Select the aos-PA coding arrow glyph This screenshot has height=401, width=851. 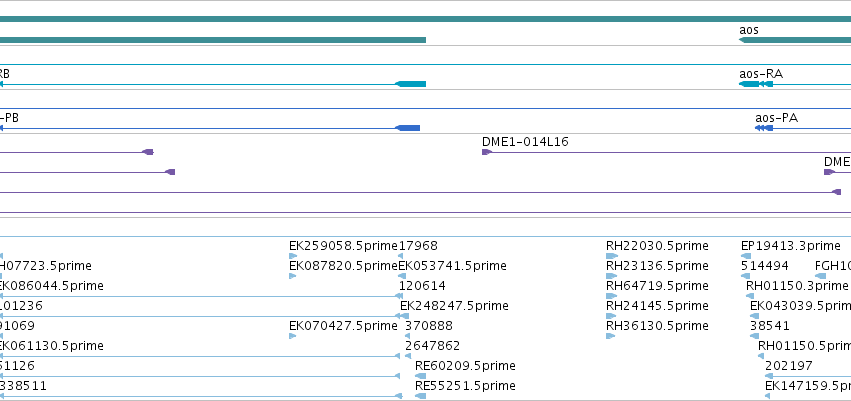coord(764,128)
